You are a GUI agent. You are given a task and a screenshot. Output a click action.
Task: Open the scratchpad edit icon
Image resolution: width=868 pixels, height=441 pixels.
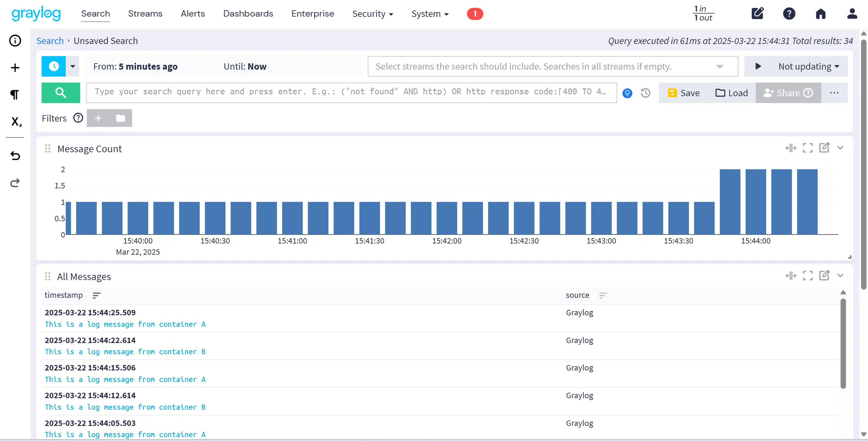[757, 14]
